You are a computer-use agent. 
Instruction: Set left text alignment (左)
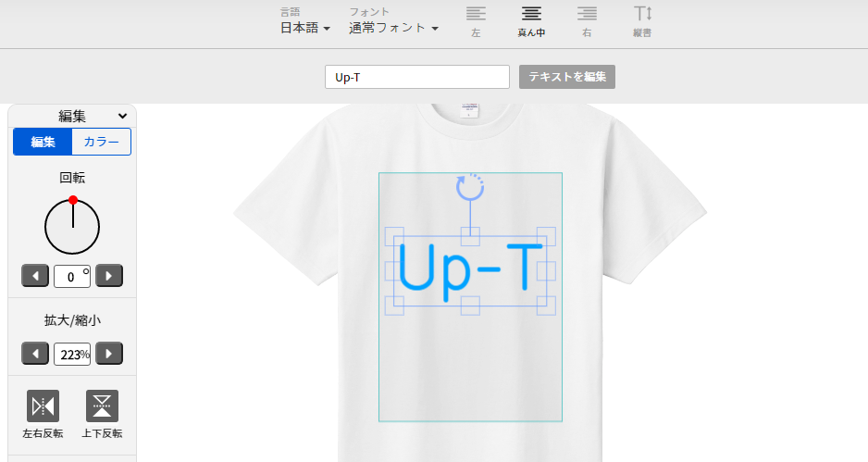476,21
